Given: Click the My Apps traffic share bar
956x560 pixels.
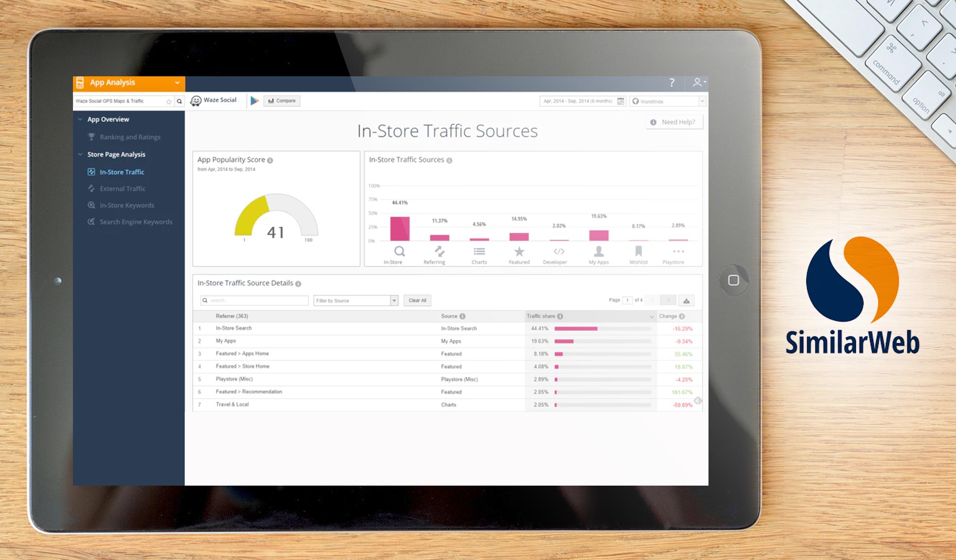Looking at the screenshot, I should pyautogui.click(x=564, y=341).
